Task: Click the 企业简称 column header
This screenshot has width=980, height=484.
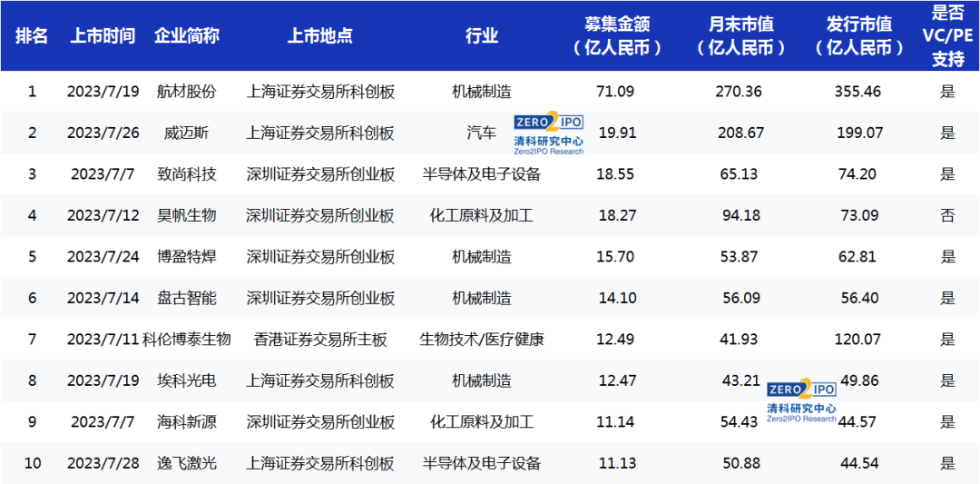Action: pos(186,36)
